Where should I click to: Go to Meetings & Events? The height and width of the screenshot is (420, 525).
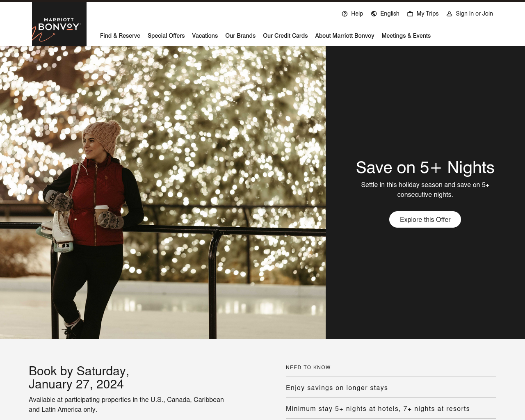[406, 36]
